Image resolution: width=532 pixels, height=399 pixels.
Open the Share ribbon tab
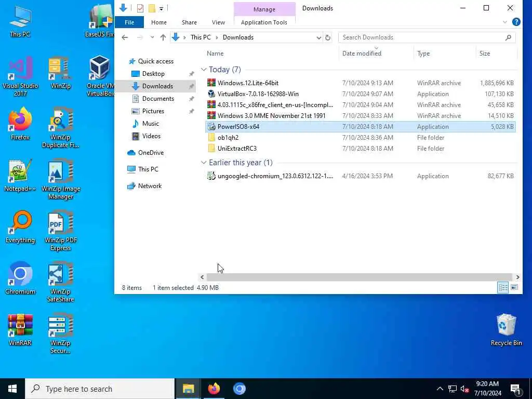pyautogui.click(x=189, y=22)
